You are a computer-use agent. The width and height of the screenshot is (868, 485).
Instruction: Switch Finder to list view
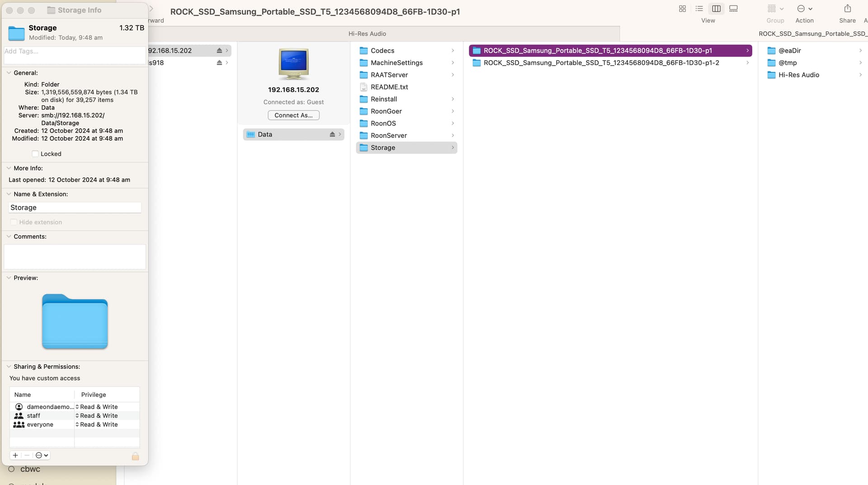[699, 9]
